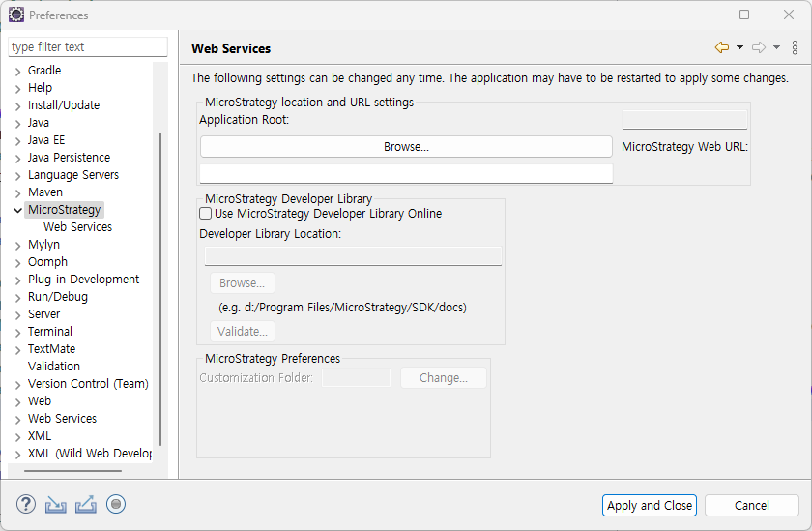Click the Preferences window title icon

click(16, 15)
